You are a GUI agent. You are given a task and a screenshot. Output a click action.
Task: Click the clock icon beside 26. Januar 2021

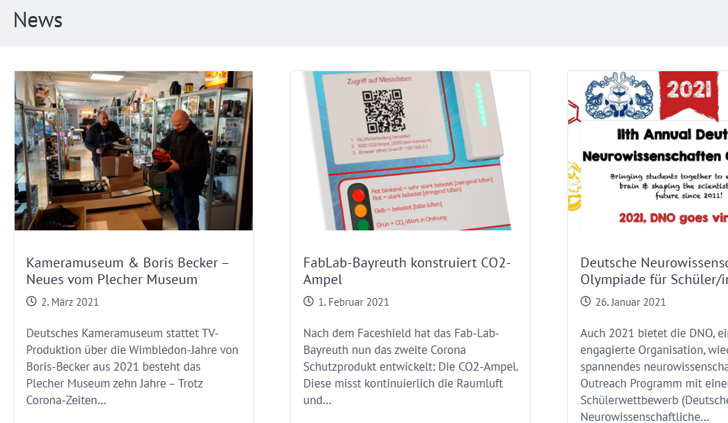[x=585, y=301]
